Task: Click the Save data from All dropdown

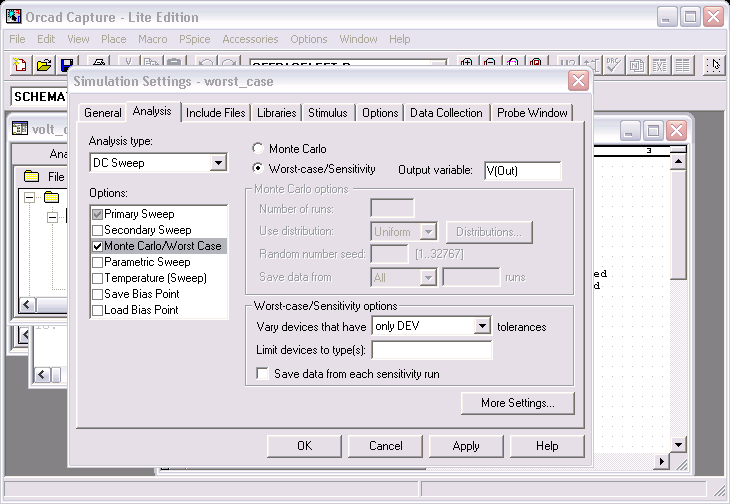Action: [x=404, y=277]
